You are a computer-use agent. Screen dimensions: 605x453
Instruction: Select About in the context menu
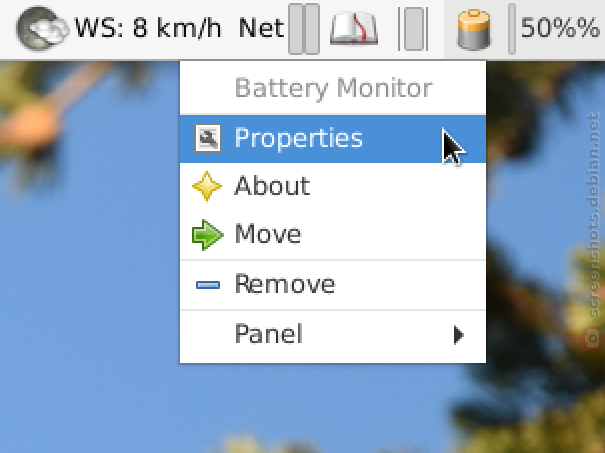pyautogui.click(x=333, y=186)
